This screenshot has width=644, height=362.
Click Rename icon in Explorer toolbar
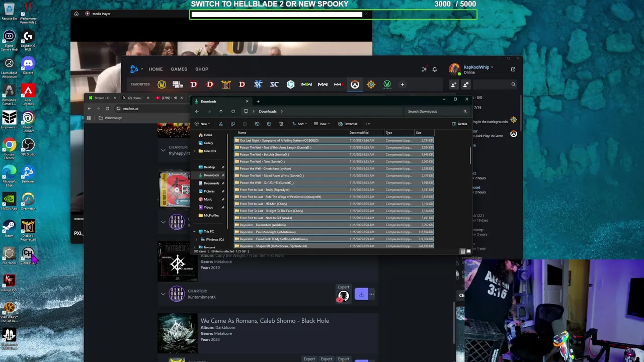257,124
